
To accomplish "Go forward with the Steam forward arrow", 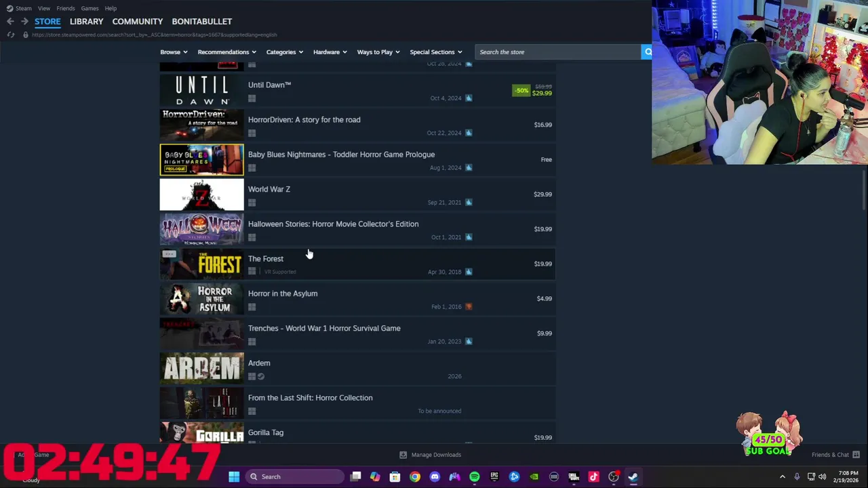I will tap(24, 21).
